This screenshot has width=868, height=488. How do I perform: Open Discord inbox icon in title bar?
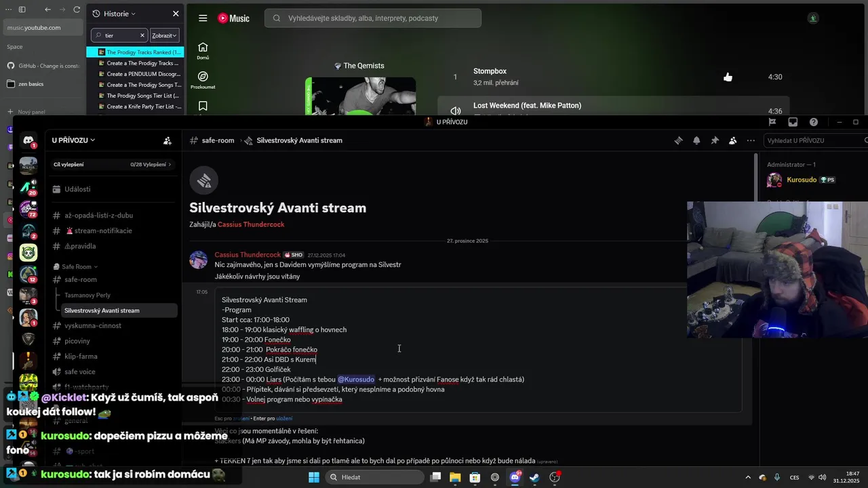coord(793,122)
